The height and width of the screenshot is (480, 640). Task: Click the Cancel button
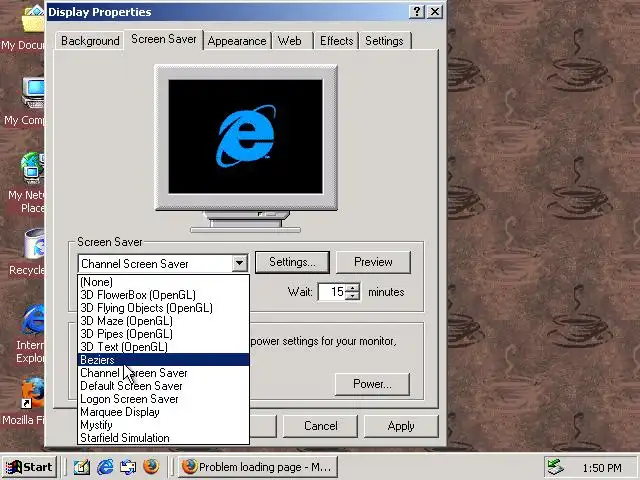point(320,426)
